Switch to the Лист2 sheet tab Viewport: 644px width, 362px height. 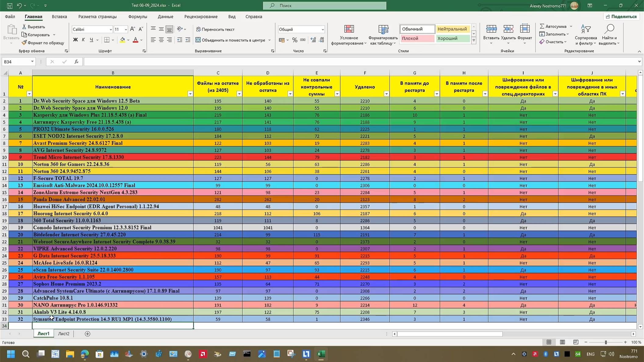click(63, 334)
